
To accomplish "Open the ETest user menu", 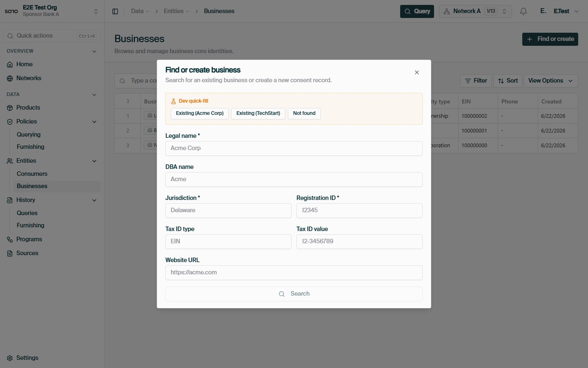I will [x=559, y=11].
